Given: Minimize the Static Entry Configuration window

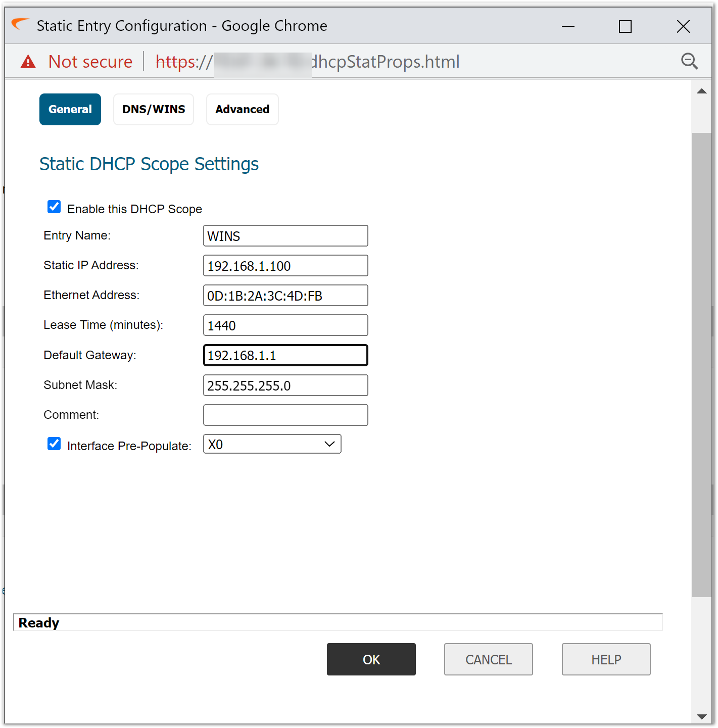Looking at the screenshot, I should coord(568,26).
